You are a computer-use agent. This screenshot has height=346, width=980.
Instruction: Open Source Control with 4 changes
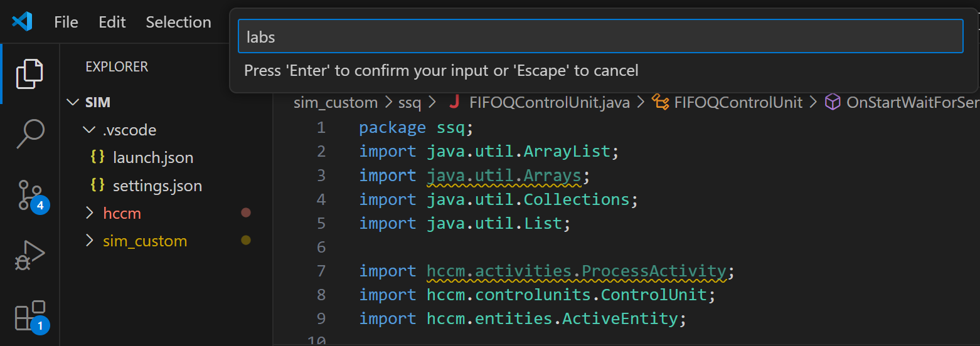click(29, 195)
